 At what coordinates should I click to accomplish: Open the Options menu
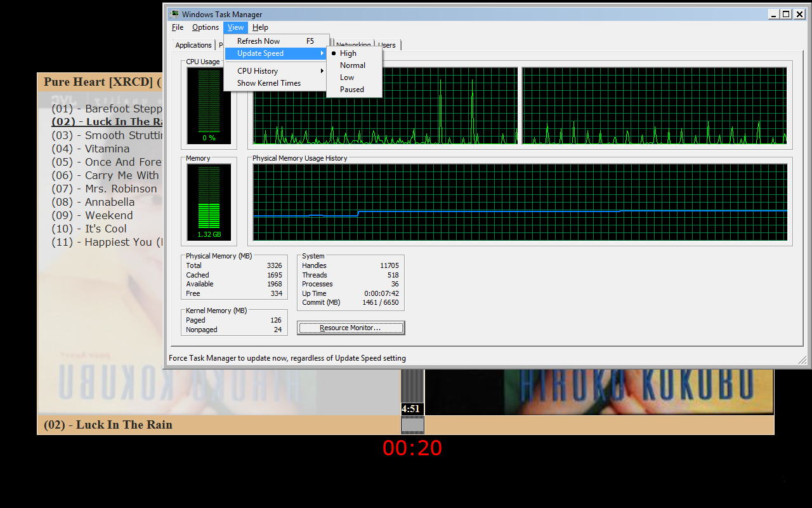point(206,27)
